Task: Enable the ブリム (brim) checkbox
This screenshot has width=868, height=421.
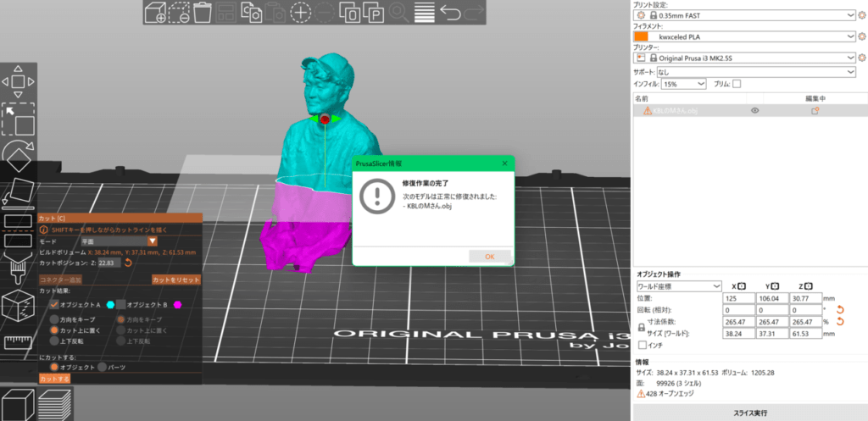Action: 737,84
